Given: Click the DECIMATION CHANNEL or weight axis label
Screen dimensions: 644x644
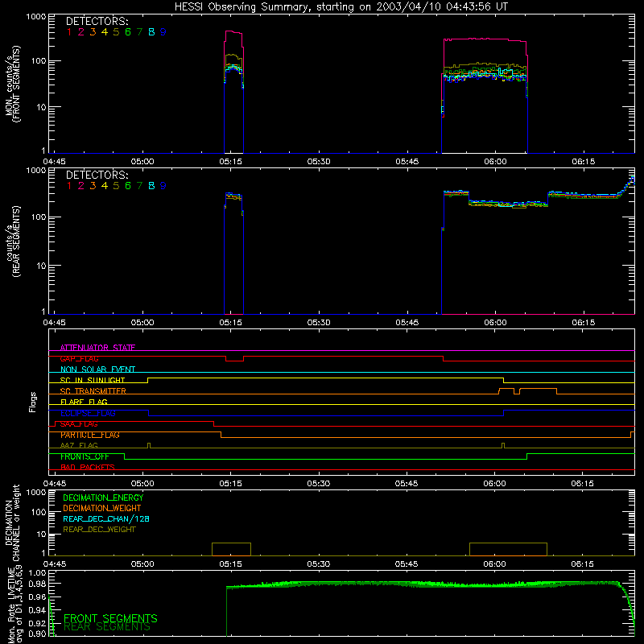Looking at the screenshot, I should pyautogui.click(x=13, y=522).
